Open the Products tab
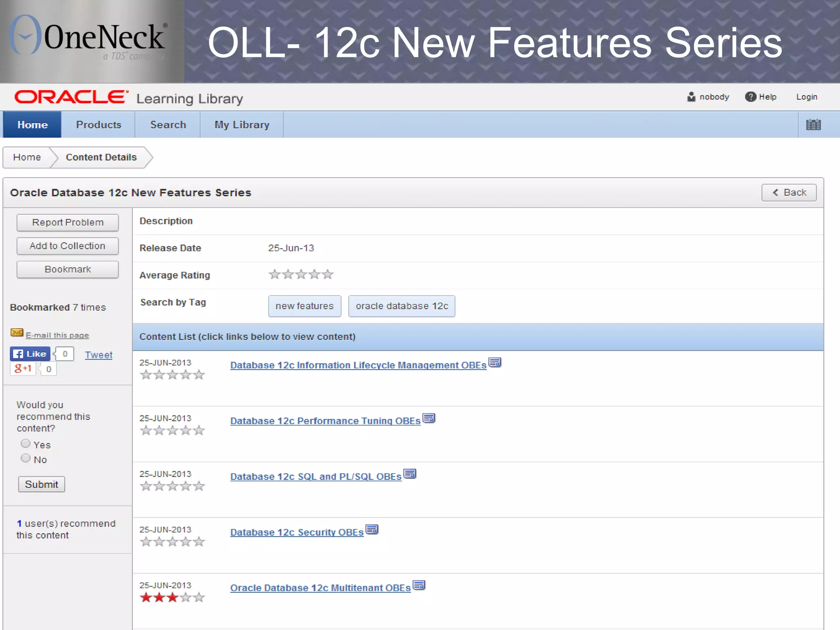Screen dimensions: 840x630 click(98, 125)
